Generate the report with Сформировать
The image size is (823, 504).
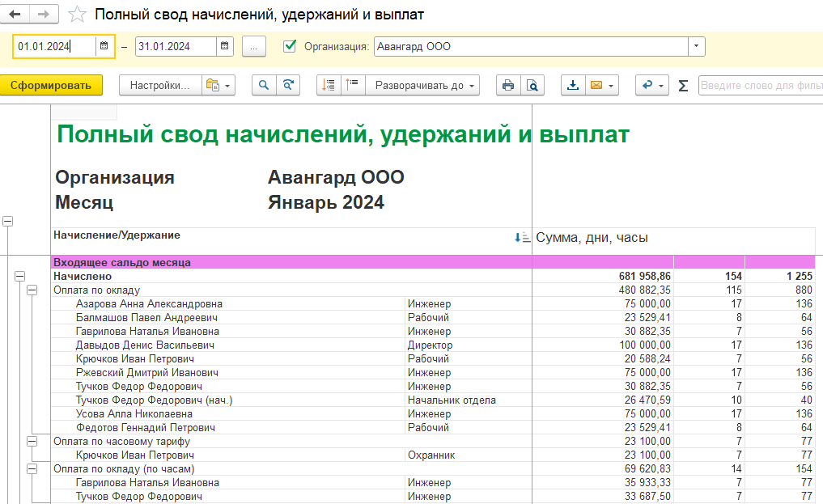51,85
